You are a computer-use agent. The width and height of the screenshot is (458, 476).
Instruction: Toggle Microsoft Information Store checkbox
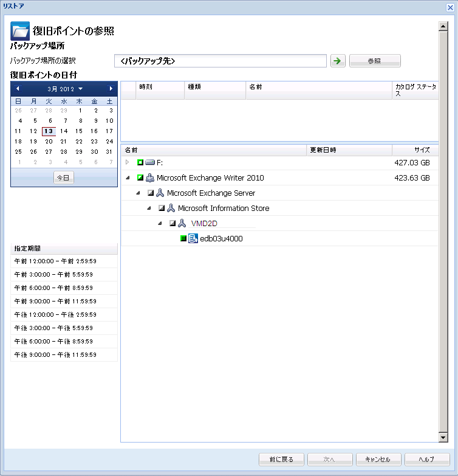coord(162,208)
